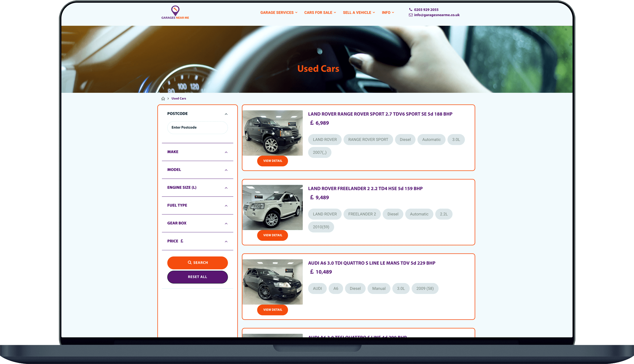Click the RANGE ROVER SPORT tag
Image resolution: width=634 pixels, height=364 pixels.
point(368,140)
